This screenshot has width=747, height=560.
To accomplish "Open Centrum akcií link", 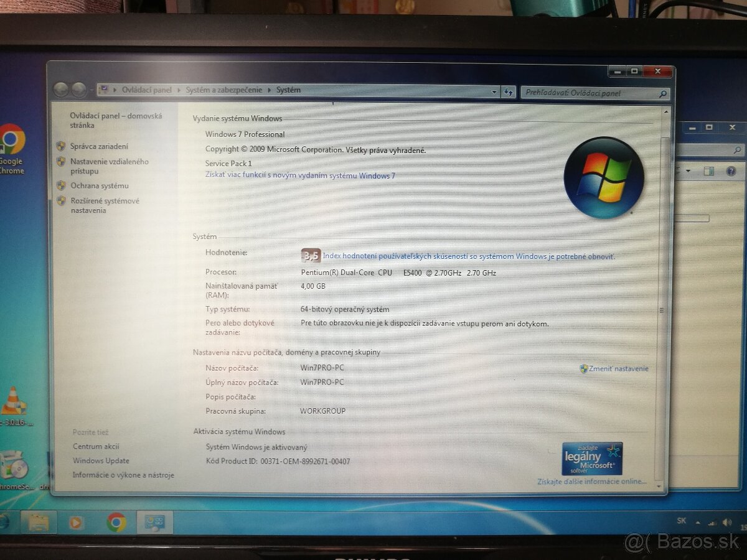I will (x=96, y=447).
